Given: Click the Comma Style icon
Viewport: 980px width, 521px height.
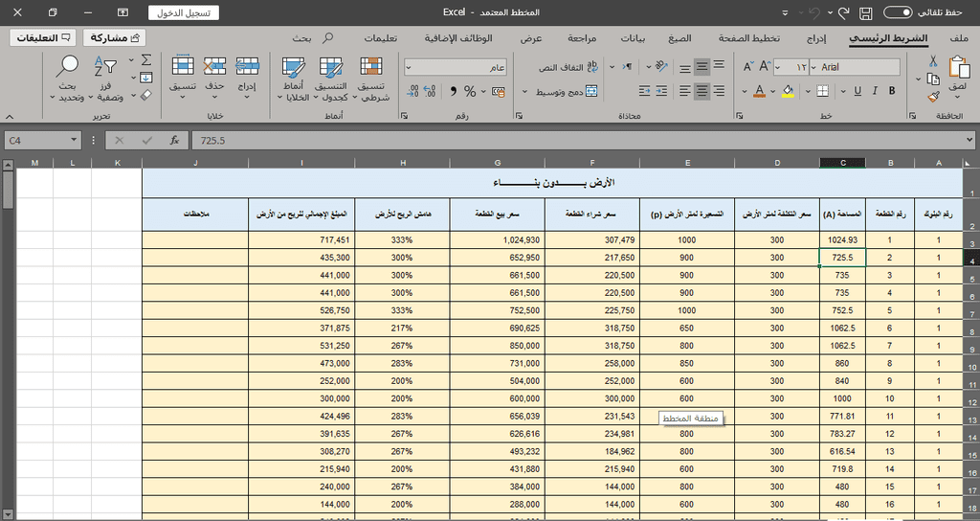Looking at the screenshot, I should [453, 92].
